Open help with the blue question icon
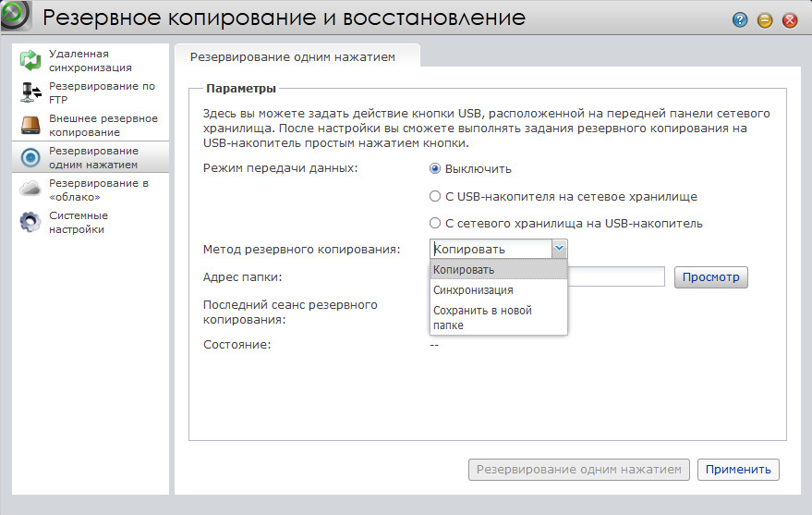The image size is (812, 515). (740, 19)
